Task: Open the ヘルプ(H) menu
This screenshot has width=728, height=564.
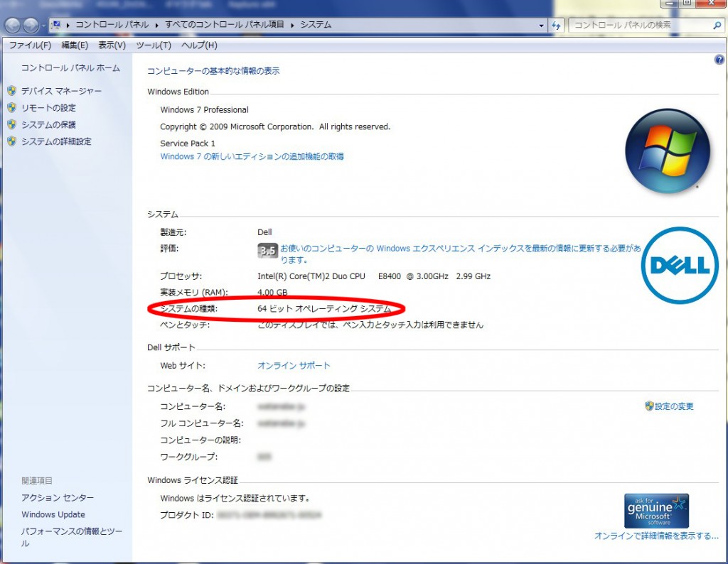Action: pyautogui.click(x=199, y=45)
